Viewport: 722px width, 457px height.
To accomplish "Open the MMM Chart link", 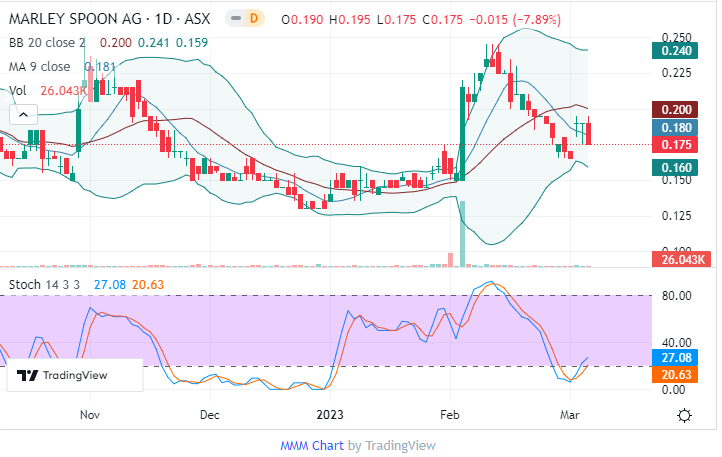I will point(311,445).
